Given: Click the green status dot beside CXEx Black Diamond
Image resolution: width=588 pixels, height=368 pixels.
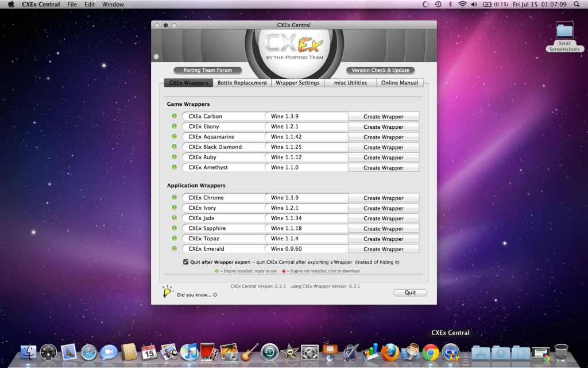Looking at the screenshot, I should (x=175, y=147).
